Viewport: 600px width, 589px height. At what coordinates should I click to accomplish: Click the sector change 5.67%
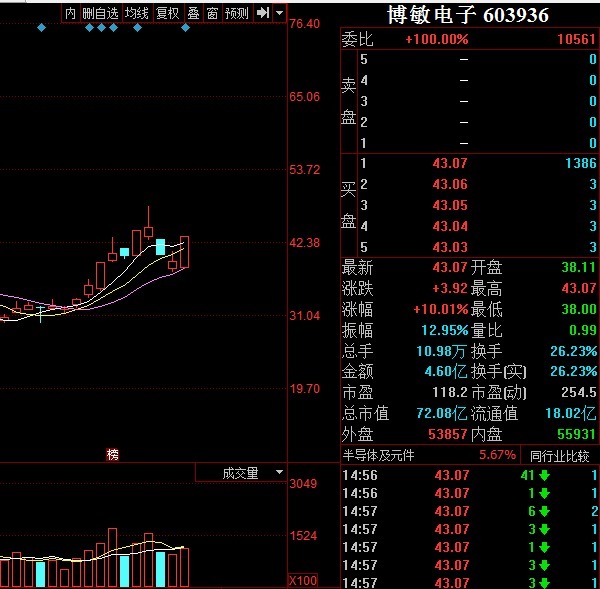pyautogui.click(x=497, y=455)
